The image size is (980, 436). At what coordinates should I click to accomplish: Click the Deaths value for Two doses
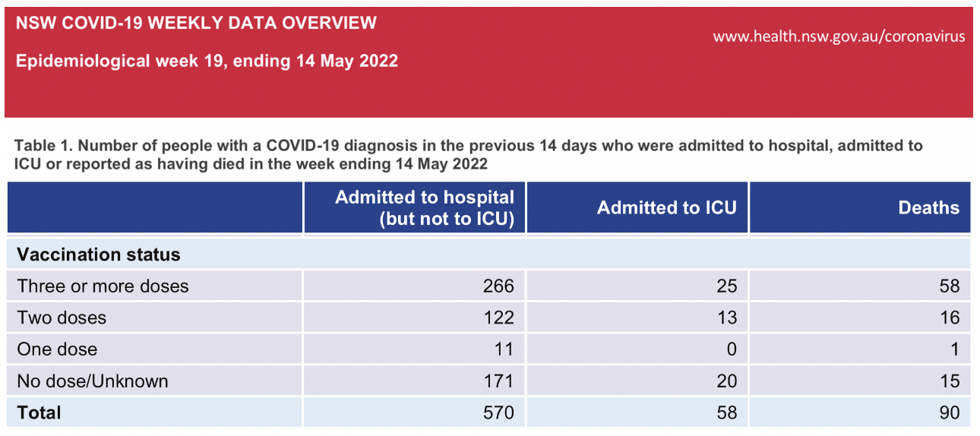[x=950, y=318]
